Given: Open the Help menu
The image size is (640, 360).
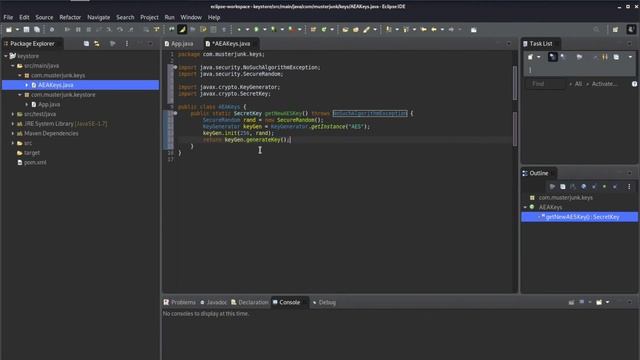Looking at the screenshot, I should 214,17.
